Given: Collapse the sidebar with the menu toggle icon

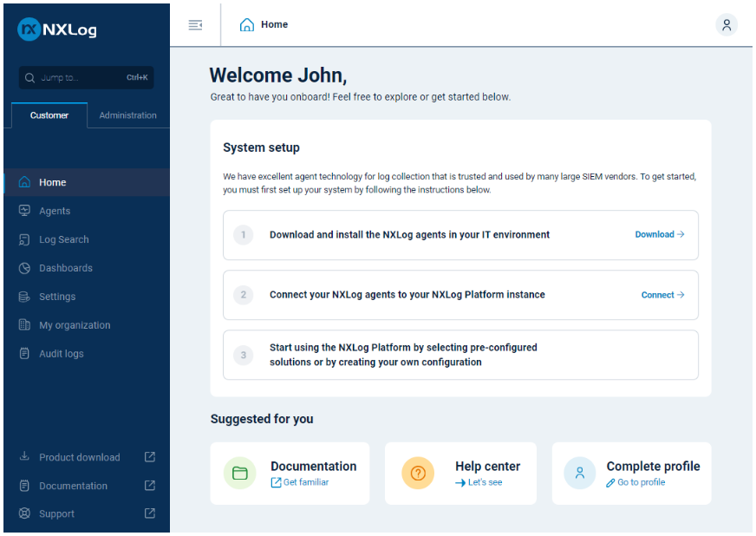Looking at the screenshot, I should pos(195,24).
